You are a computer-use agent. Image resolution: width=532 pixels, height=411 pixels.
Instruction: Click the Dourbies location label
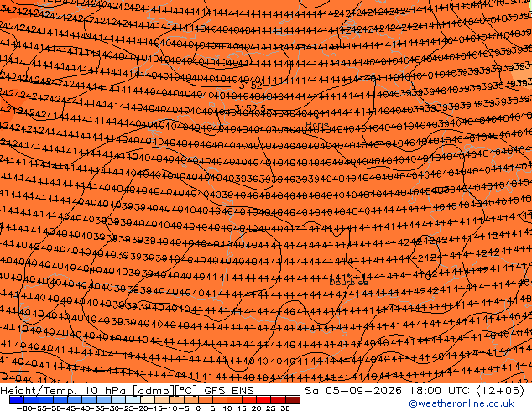pos(348,282)
